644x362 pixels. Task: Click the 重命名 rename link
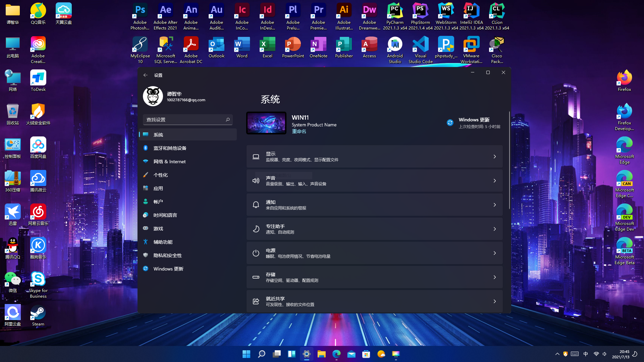(299, 131)
